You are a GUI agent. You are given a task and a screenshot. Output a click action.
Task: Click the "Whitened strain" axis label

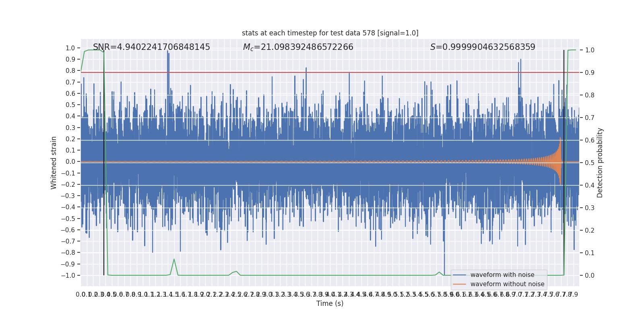(x=54, y=163)
